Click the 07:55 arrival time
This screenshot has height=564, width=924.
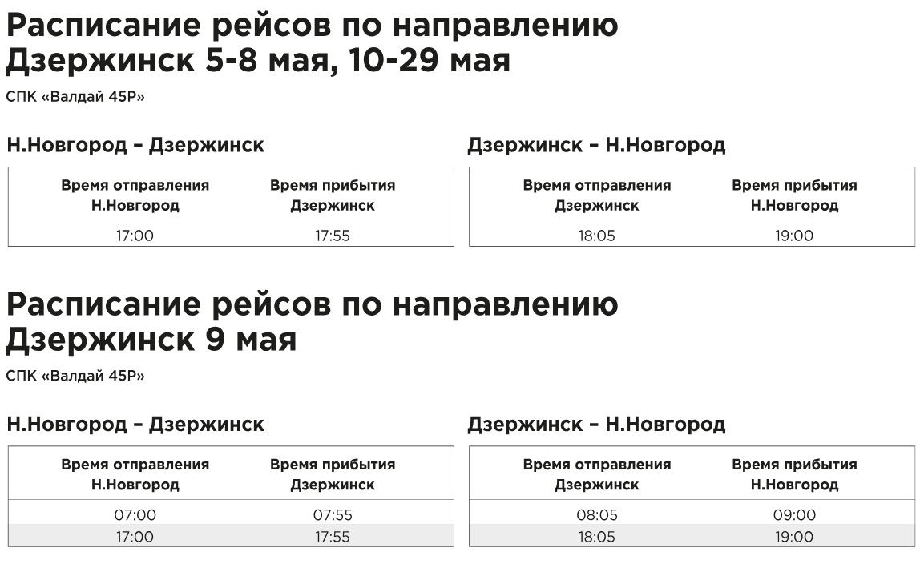click(333, 514)
